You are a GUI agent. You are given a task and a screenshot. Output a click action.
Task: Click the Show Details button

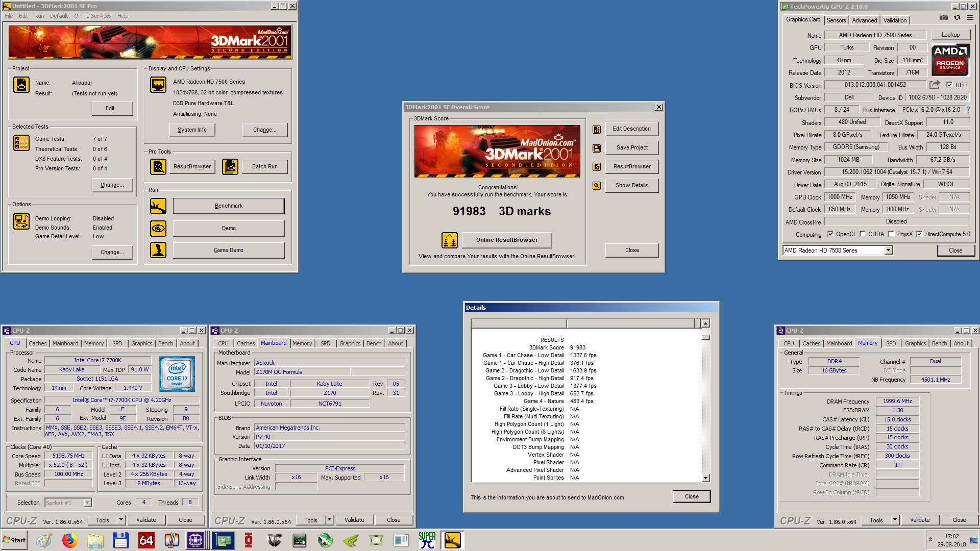632,186
